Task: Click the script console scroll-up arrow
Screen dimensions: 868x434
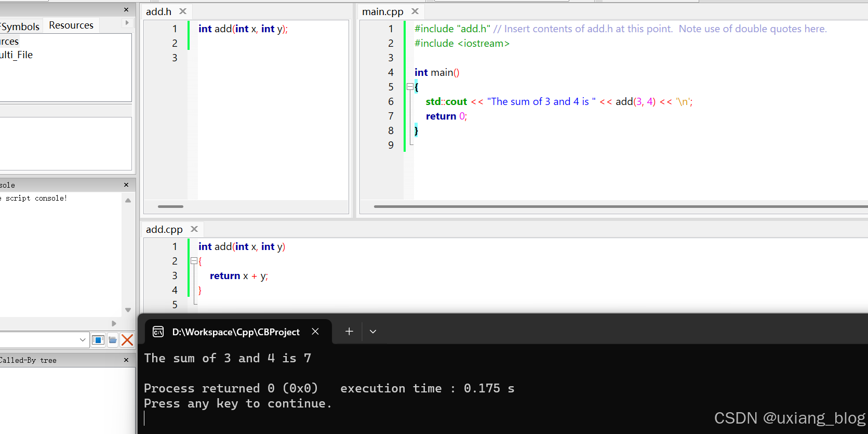Action: click(128, 200)
